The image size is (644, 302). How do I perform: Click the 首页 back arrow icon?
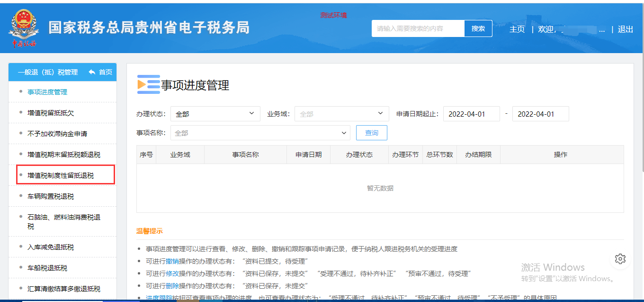(x=92, y=72)
